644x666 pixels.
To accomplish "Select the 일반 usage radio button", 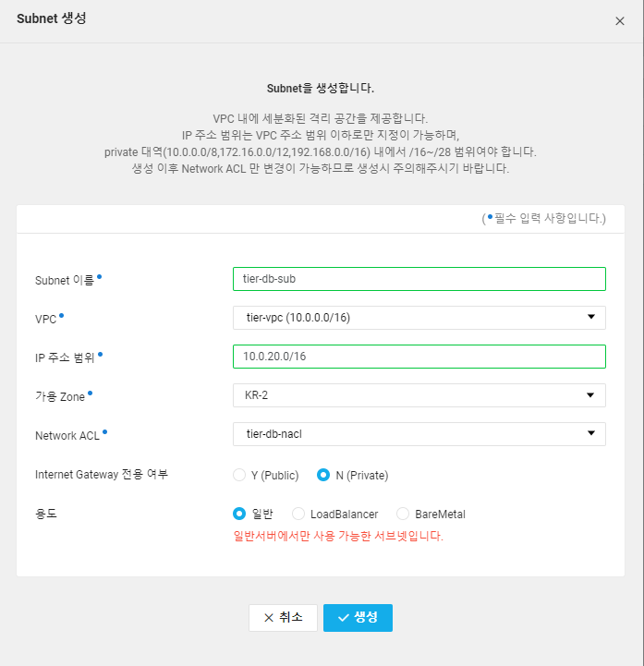I will tap(239, 514).
